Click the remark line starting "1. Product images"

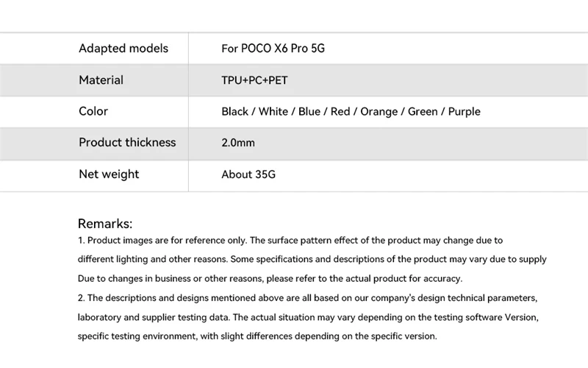pos(290,241)
